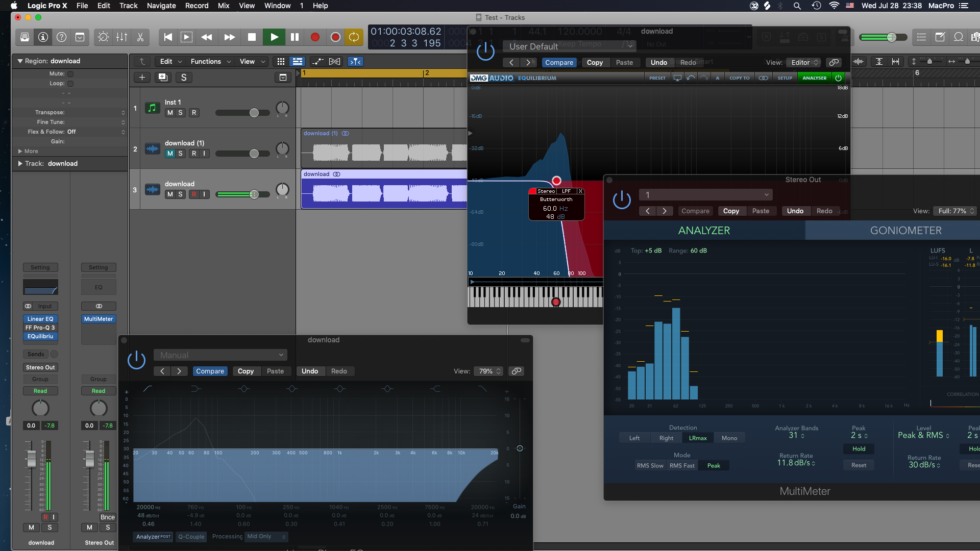Open the Quick Help question mark button
This screenshot has height=551, width=980.
point(61,37)
